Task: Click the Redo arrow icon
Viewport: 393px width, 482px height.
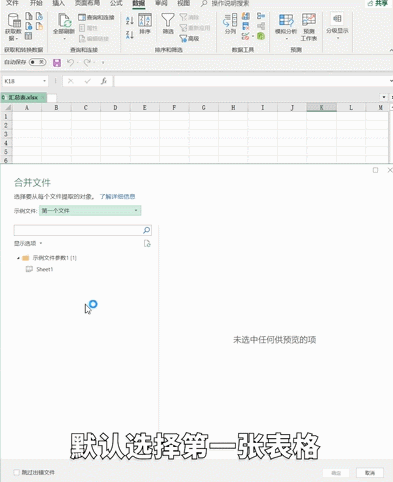Action: point(87,62)
